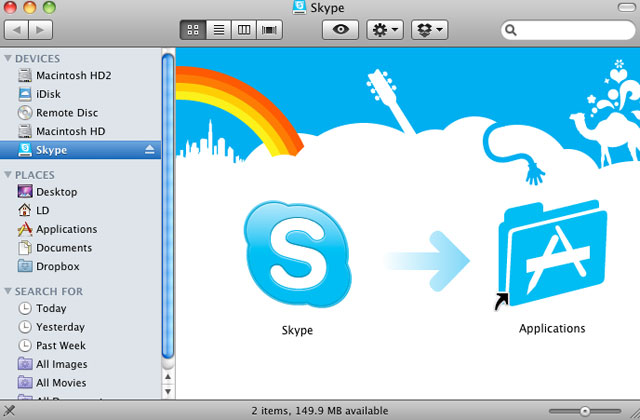Click the sidebar scroll up arrow
Image resolution: width=640 pixels, height=420 pixels.
[x=168, y=377]
